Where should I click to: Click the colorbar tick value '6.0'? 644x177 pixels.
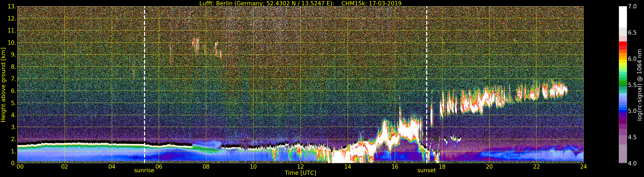tap(632, 59)
